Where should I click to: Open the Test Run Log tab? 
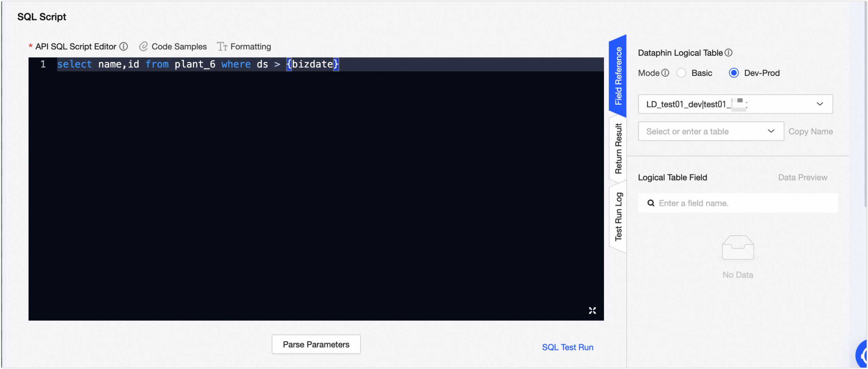[x=618, y=217]
